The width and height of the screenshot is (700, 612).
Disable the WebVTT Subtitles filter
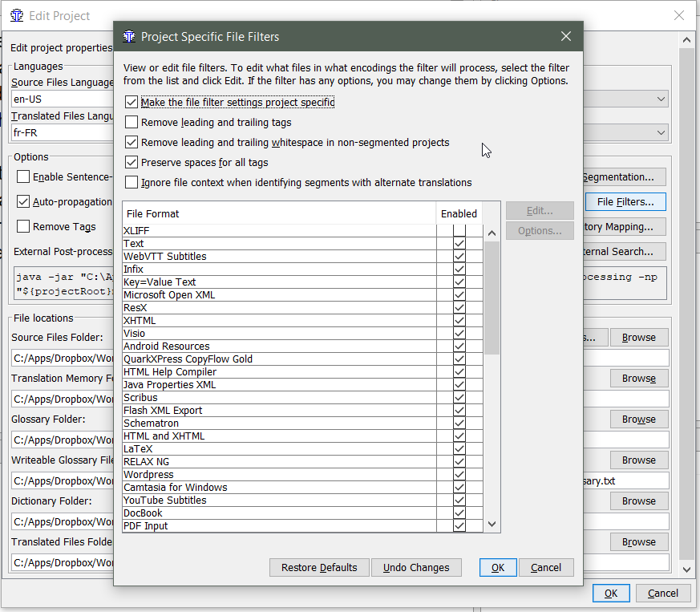[x=459, y=257]
